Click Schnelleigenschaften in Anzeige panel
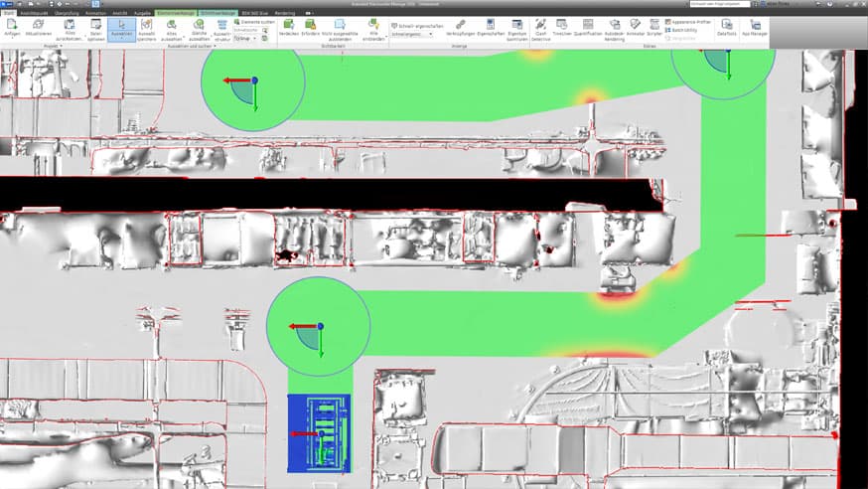The width and height of the screenshot is (868, 489). 417,26
